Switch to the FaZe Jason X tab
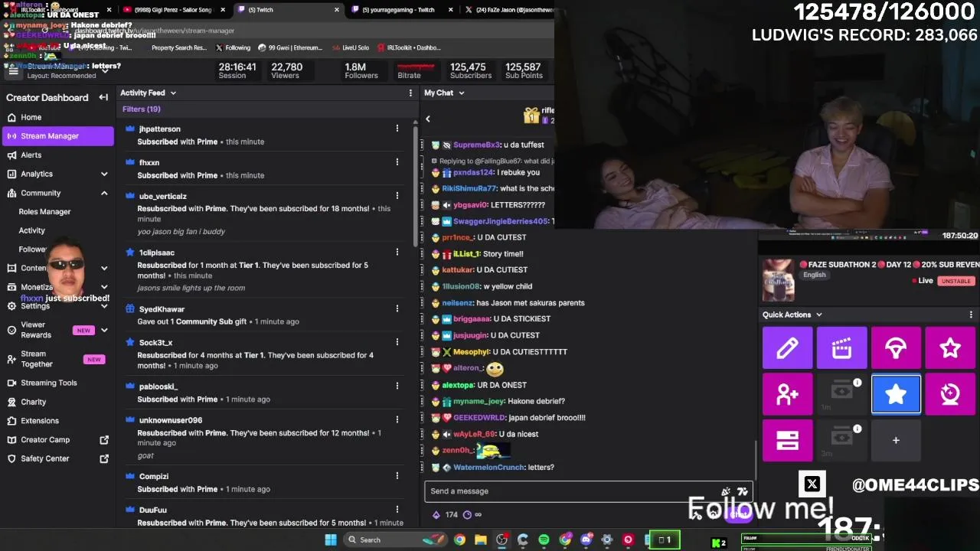 [x=509, y=9]
